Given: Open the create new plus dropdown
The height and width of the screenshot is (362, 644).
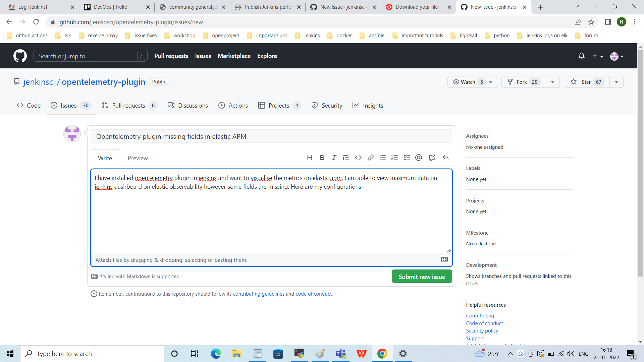Looking at the screenshot, I should point(598,56).
